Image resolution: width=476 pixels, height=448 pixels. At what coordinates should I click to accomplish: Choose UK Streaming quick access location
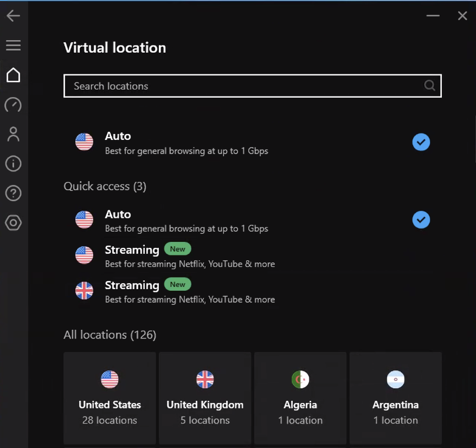(x=252, y=291)
